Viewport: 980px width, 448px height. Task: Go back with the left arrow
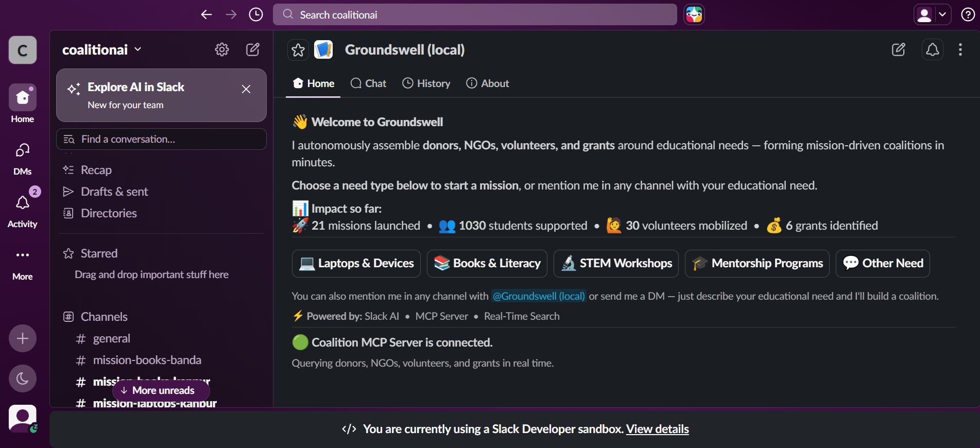207,14
